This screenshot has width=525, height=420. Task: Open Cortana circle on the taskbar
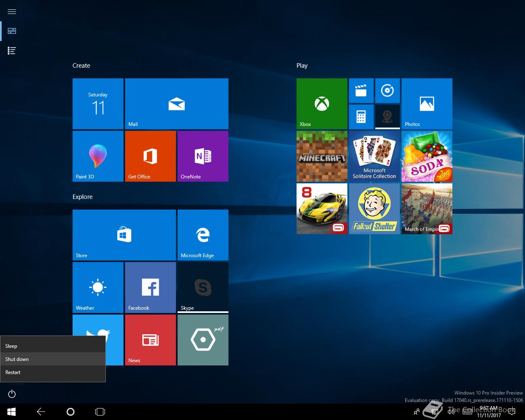pos(71,412)
